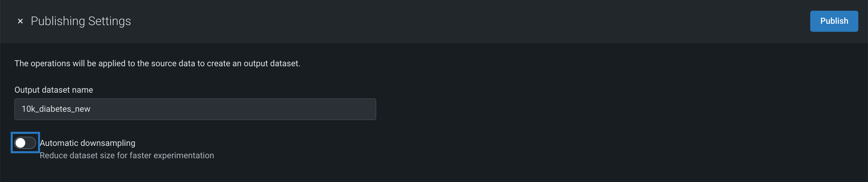Click the Publishing Settings title

point(81,21)
